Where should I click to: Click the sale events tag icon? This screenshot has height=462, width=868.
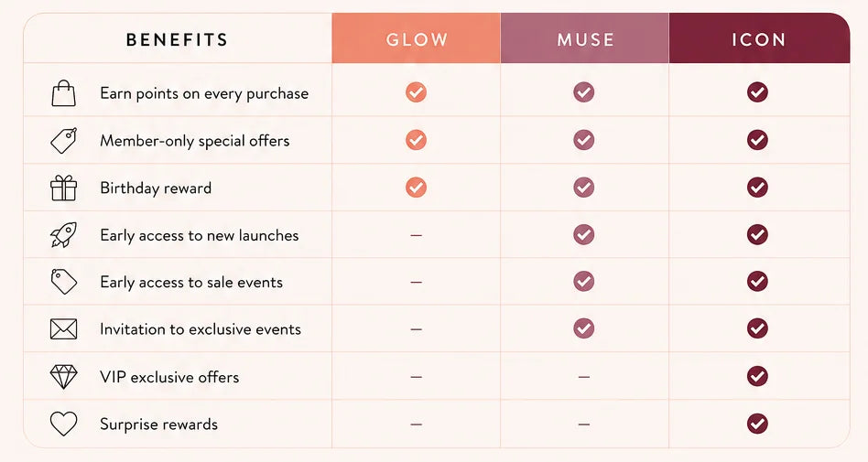click(x=64, y=282)
